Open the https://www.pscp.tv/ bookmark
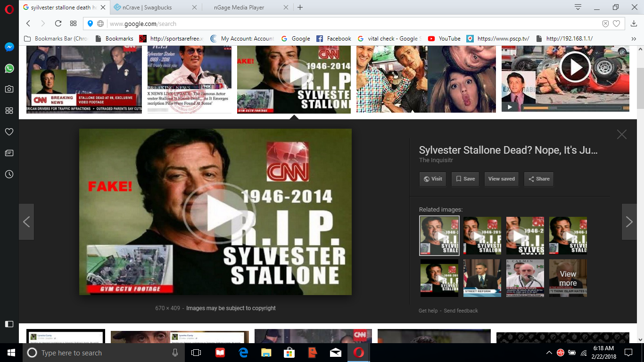This screenshot has width=644, height=362. 498,39
